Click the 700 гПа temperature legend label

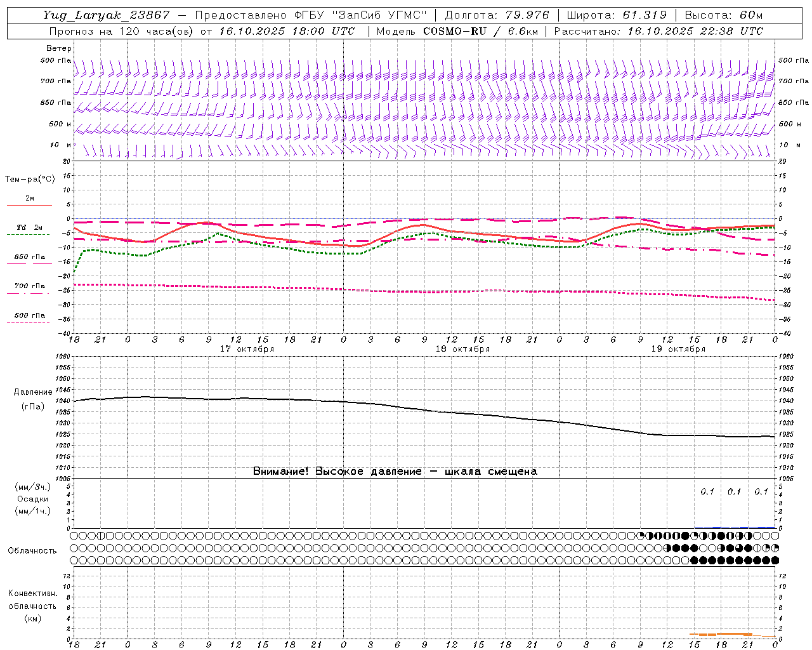tap(29, 286)
